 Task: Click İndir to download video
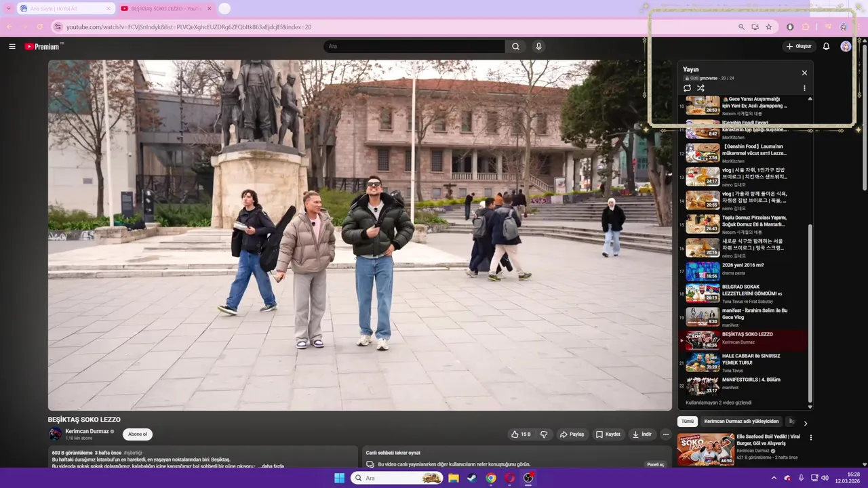[x=642, y=434]
